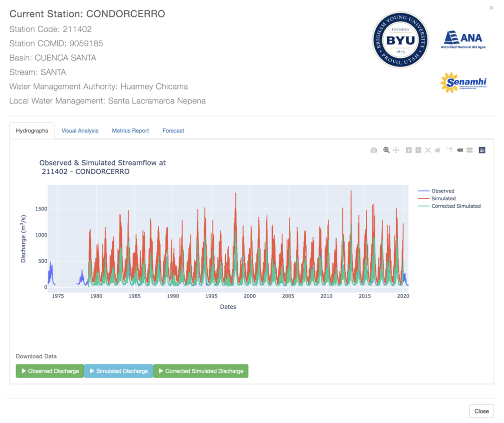Select the Zoom magnifier tool
The image size is (504, 423).
(386, 150)
